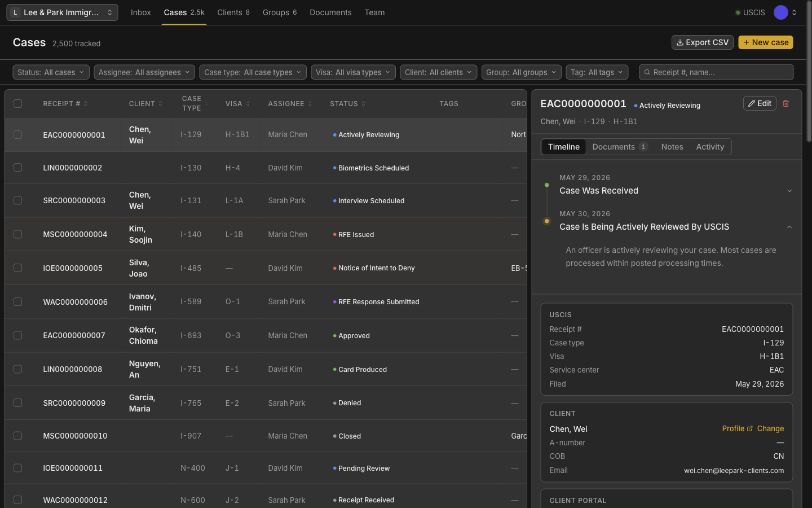Create a new case with New case button
812x508 pixels.
(765, 42)
